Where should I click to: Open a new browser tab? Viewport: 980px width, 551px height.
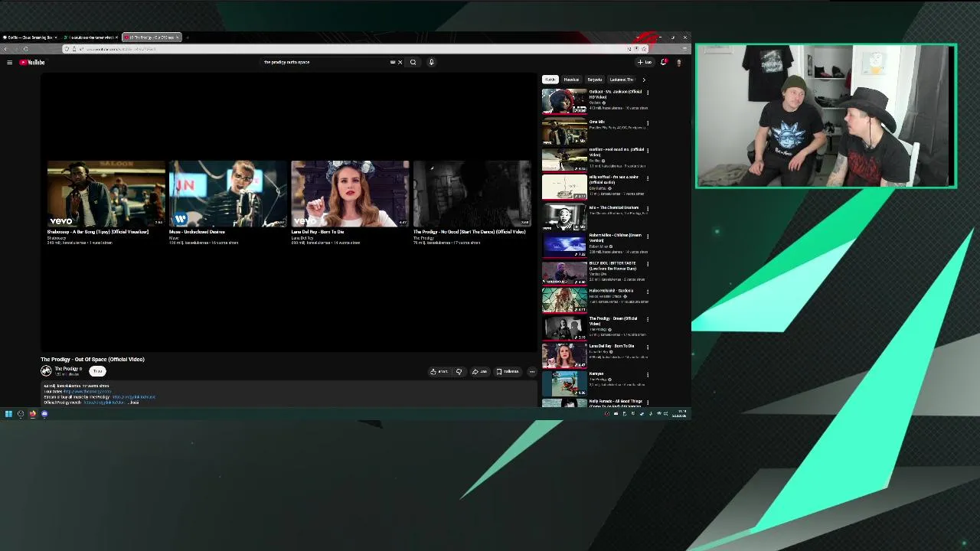(x=188, y=37)
